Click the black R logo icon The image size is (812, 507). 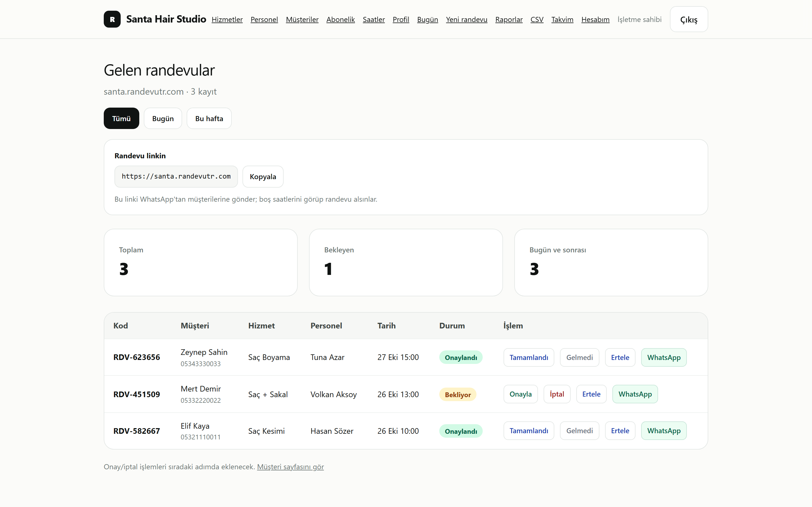pos(112,19)
